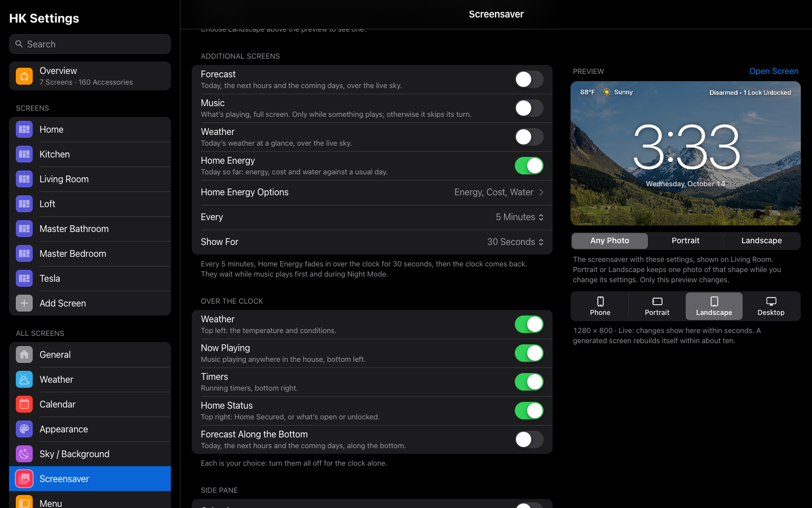Viewport: 812px width, 508px height.
Task: Open the Menu settings item
Action: point(90,501)
